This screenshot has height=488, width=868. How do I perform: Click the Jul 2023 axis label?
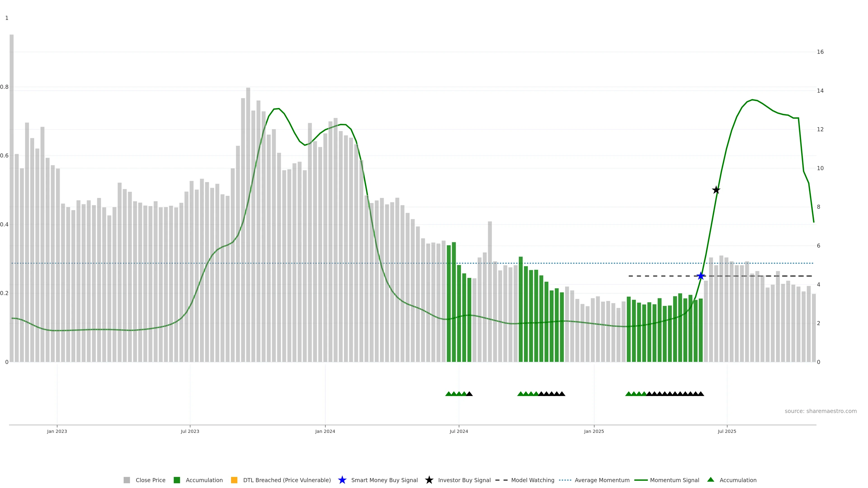pos(190,432)
